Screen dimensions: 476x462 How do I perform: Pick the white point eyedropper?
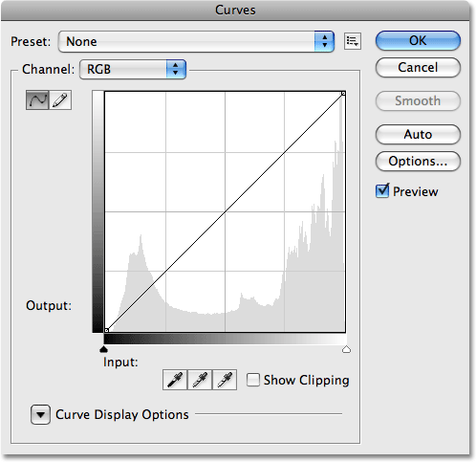pyautogui.click(x=225, y=380)
